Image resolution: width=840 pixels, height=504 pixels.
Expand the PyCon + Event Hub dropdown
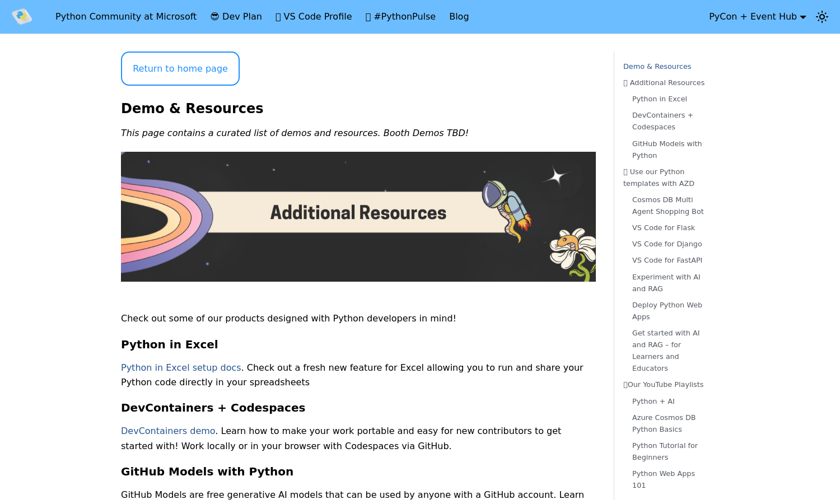tap(757, 17)
